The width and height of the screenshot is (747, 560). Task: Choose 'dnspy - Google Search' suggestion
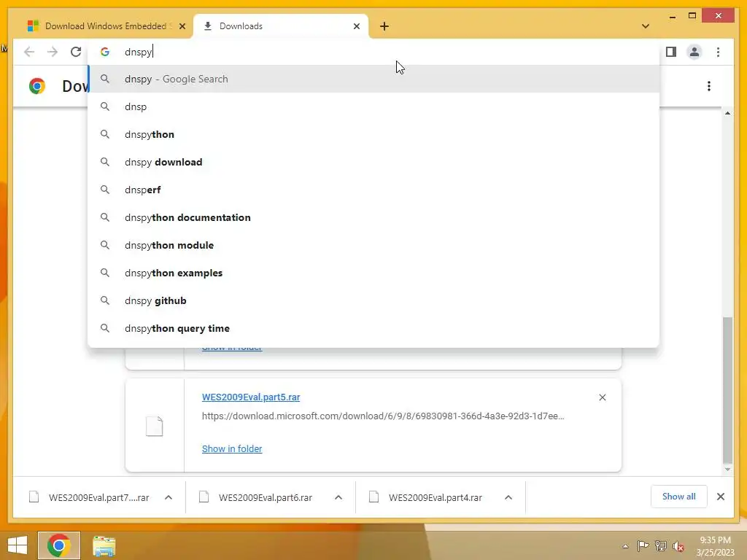(374, 79)
